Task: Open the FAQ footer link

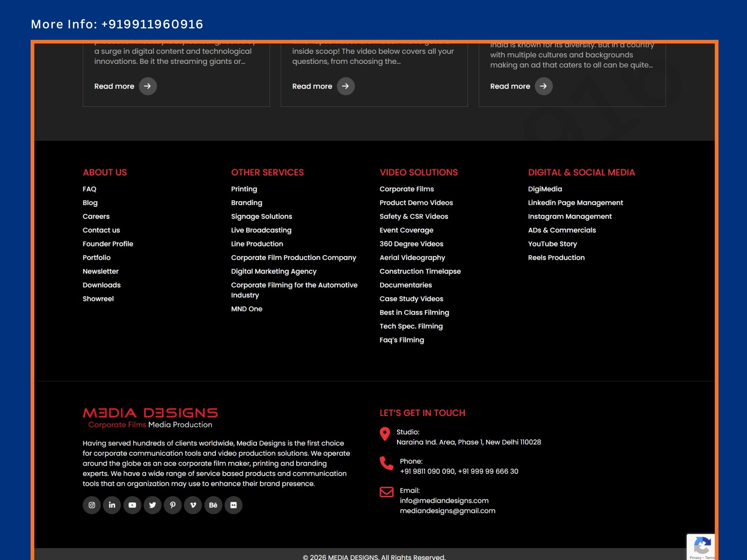Action: [89, 189]
